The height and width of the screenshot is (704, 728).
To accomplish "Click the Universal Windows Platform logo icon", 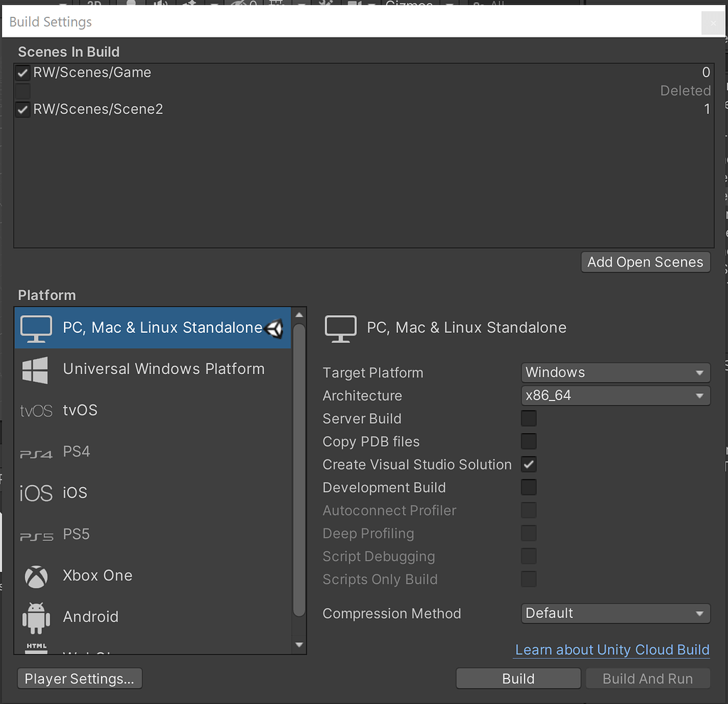I will tap(36, 370).
